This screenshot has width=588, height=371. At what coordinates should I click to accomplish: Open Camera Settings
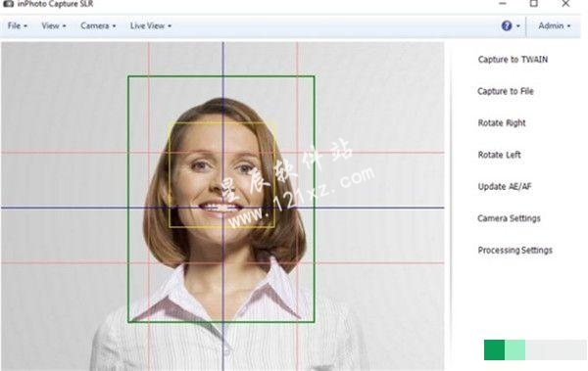click(509, 218)
